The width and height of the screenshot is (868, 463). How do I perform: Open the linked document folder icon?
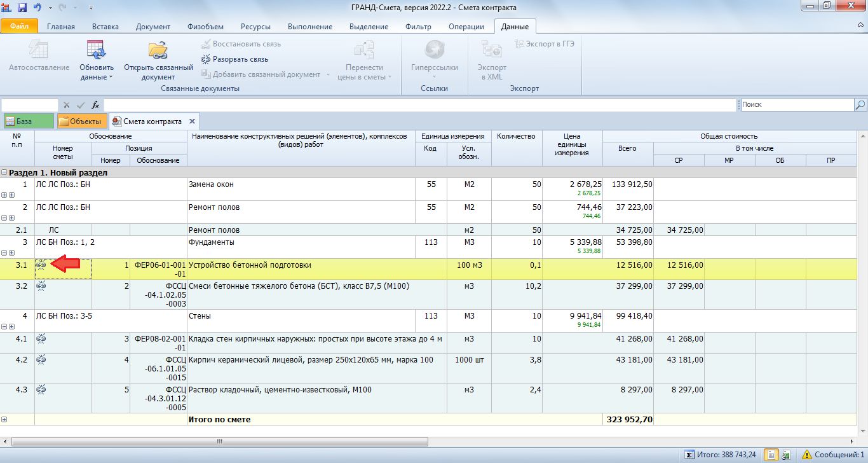pos(158,50)
